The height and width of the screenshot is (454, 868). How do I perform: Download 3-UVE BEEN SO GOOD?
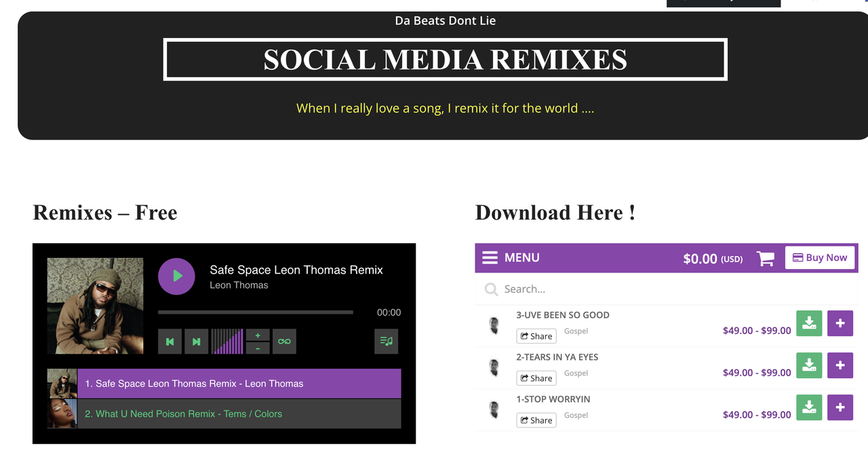click(809, 323)
